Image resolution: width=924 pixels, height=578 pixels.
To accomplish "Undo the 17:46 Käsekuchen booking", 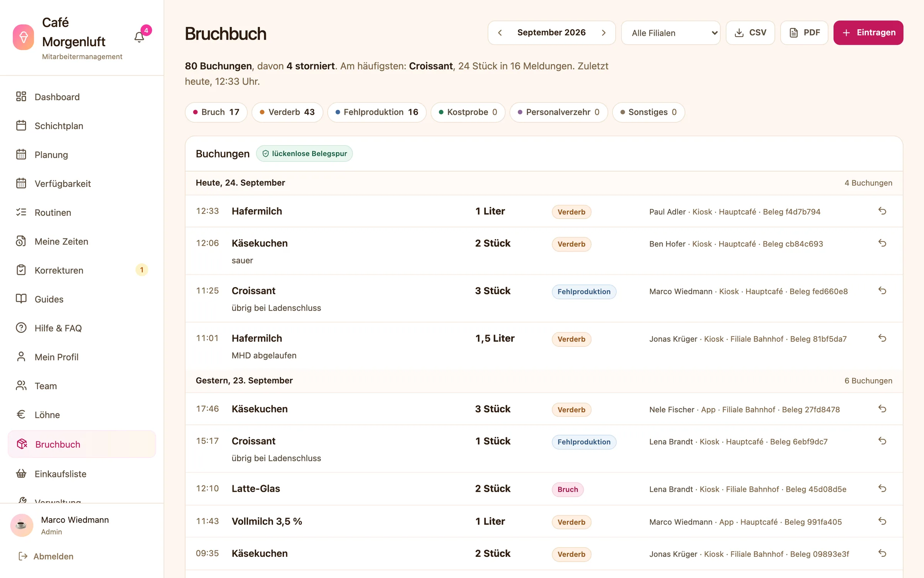I will coord(882,408).
